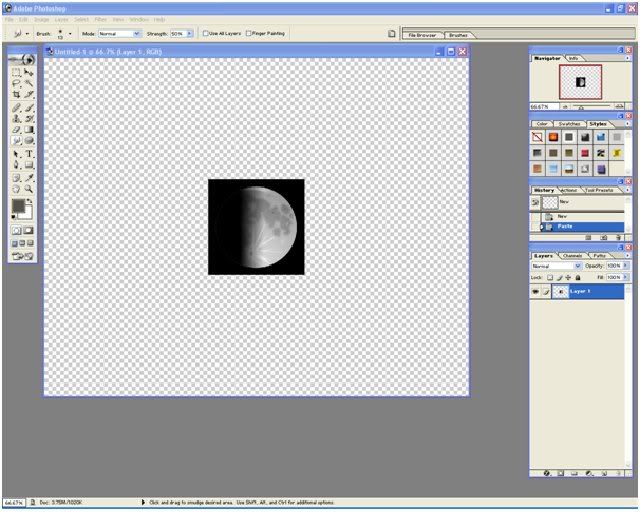Viewport: 640px width, 512px height.
Task: Select the Eraser tool
Action: pyautogui.click(x=16, y=130)
